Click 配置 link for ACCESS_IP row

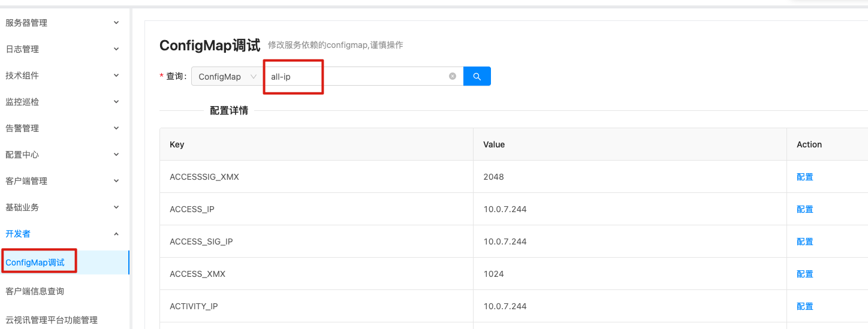[804, 209]
